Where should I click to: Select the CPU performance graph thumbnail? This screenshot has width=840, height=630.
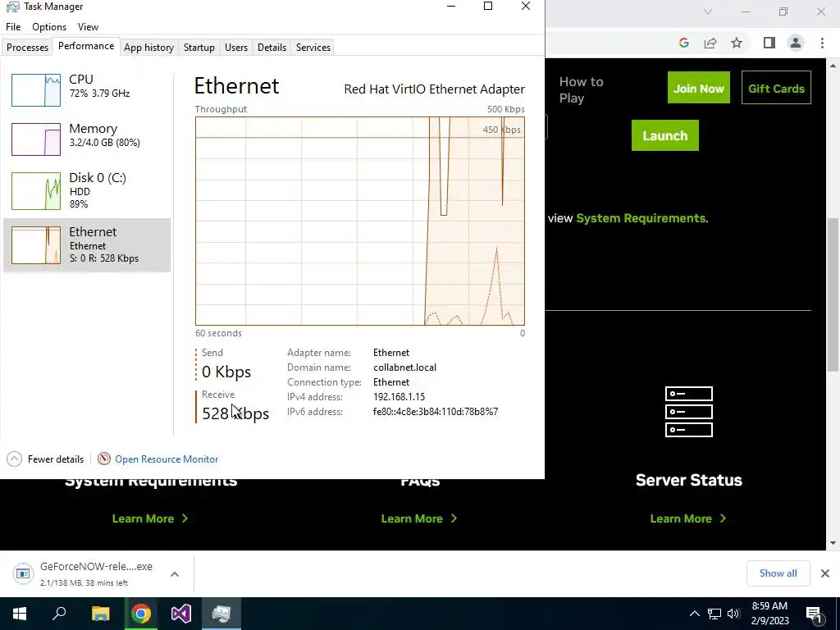click(36, 90)
